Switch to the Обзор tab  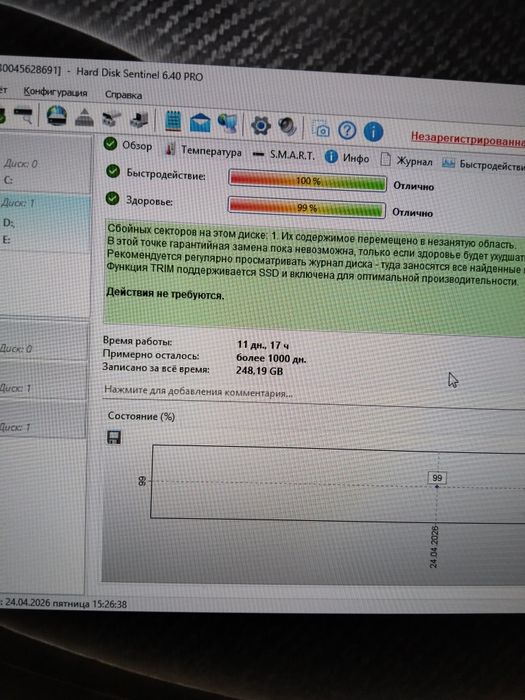click(x=128, y=145)
